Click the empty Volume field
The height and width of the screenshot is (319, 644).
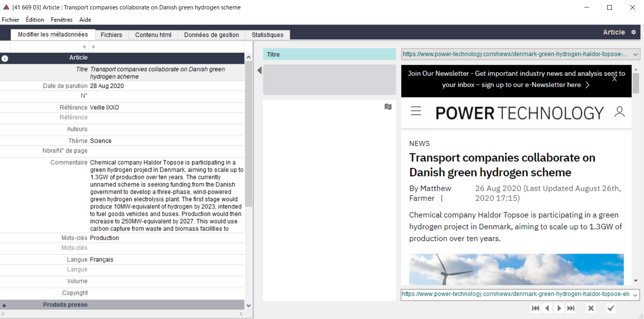[167, 281]
